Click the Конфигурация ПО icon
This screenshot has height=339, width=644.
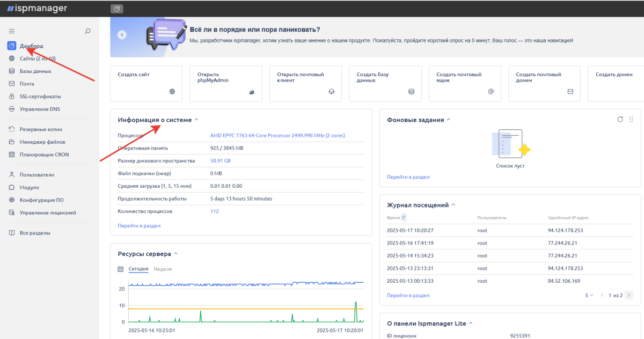coord(12,200)
